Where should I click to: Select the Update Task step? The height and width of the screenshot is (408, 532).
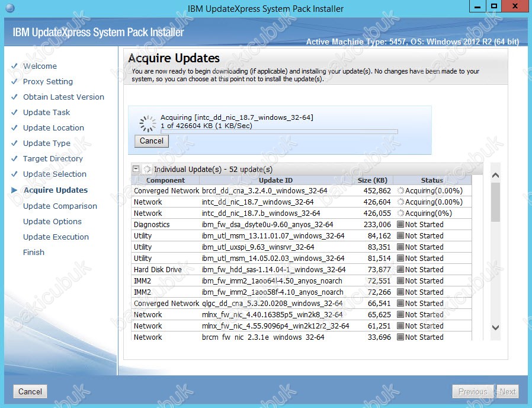[x=46, y=112]
